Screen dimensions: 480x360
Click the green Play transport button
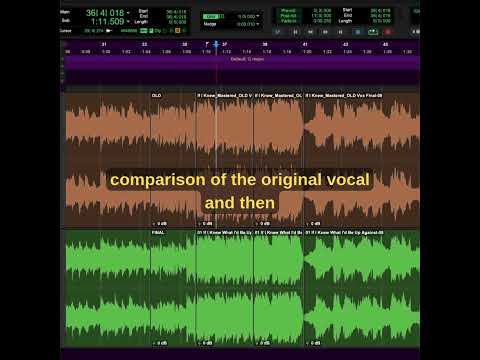373,32
